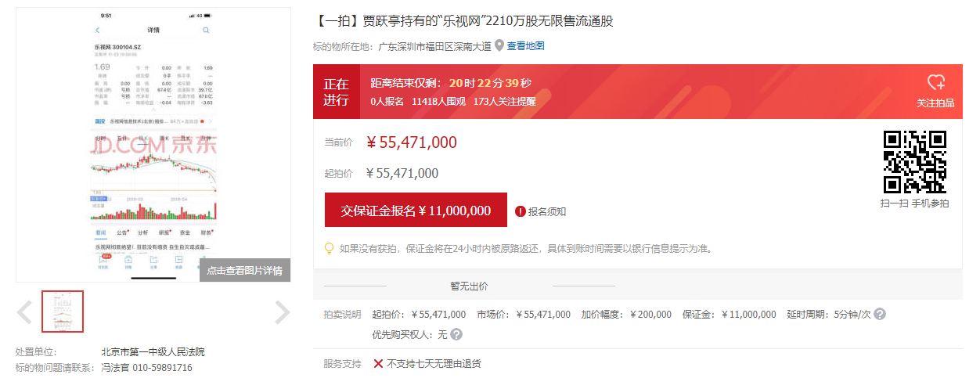Click the red X icon beside 不支持七天无理由退货

pos(378,363)
